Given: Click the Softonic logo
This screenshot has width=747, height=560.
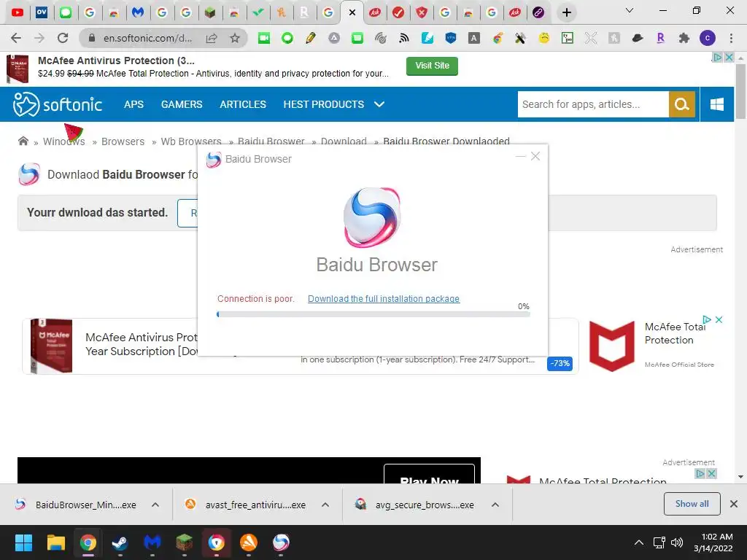Looking at the screenshot, I should [x=58, y=104].
